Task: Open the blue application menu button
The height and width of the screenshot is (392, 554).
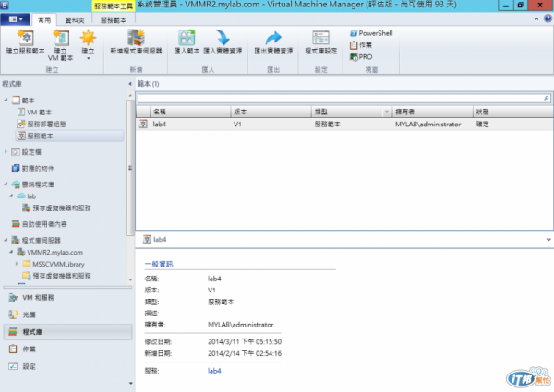Action: pyautogui.click(x=15, y=19)
